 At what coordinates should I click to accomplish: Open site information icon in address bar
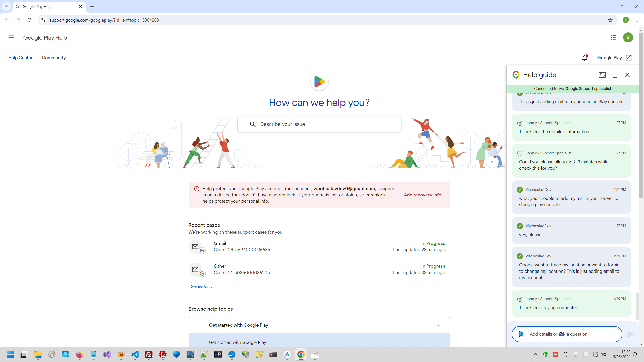tap(43, 20)
